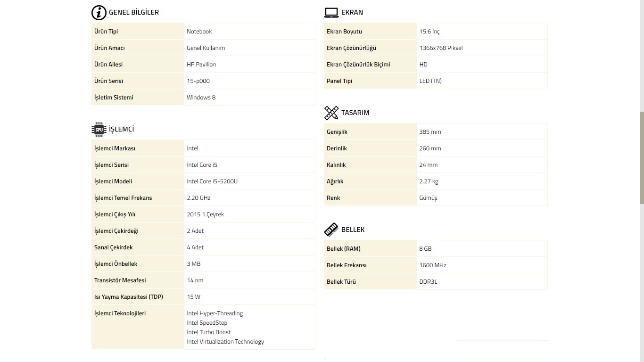Click the HP Pavilion product family value
Screen dimensions: 644x362
click(x=201, y=65)
